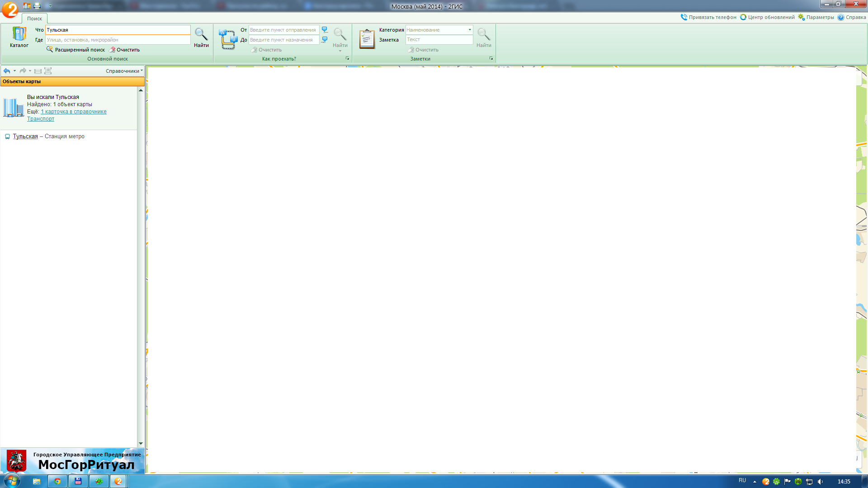Expand Как проехать group dialog launcher

(x=347, y=59)
